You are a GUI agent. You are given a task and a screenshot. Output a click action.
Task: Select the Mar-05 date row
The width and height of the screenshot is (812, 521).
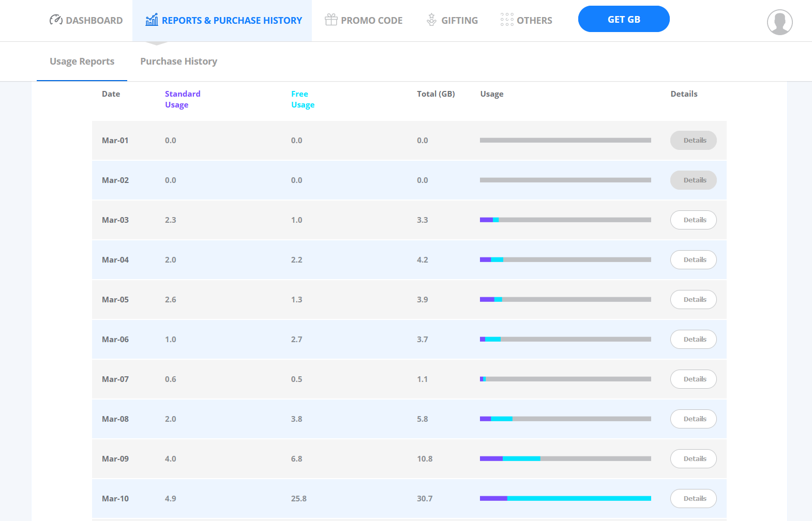point(409,299)
